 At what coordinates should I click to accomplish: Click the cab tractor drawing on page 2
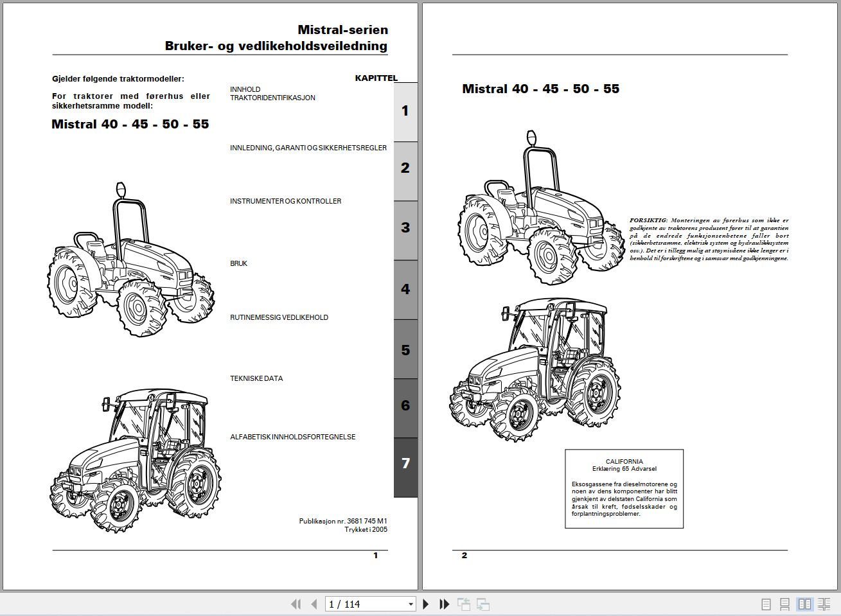tap(535, 369)
